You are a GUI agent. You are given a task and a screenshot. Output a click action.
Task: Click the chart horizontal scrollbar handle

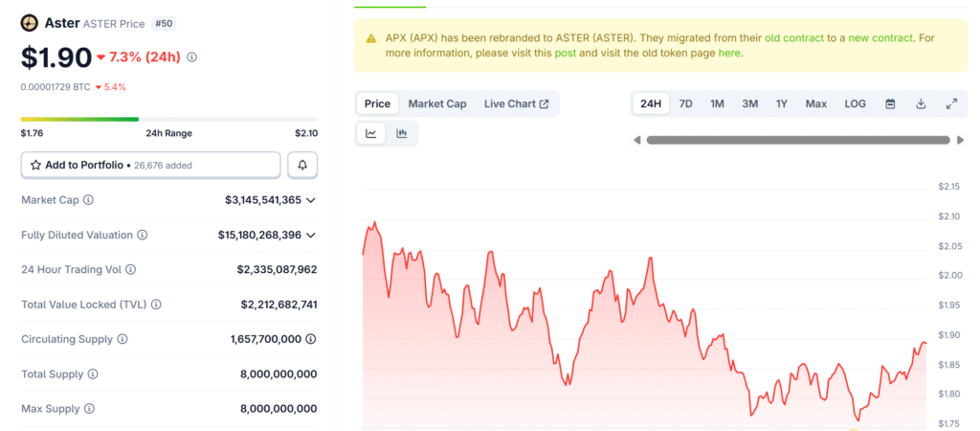pyautogui.click(x=799, y=140)
